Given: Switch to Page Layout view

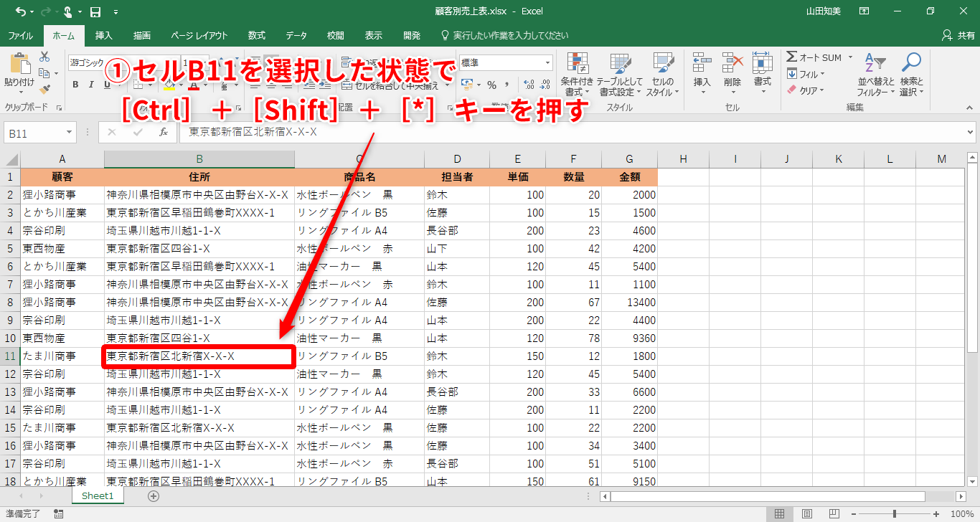Looking at the screenshot, I should point(807,513).
